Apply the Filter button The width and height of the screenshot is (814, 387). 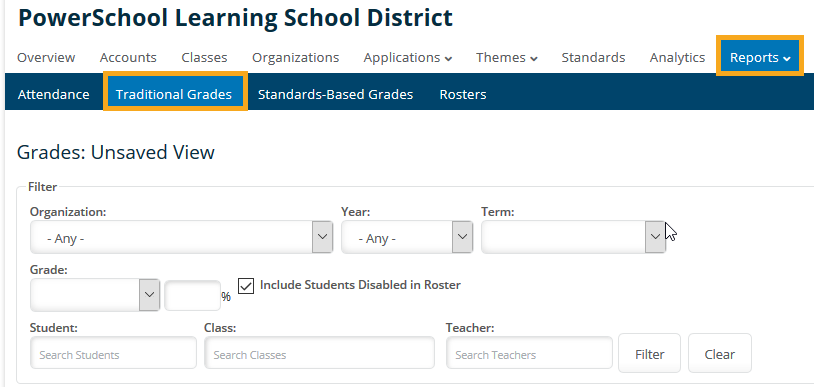point(649,353)
